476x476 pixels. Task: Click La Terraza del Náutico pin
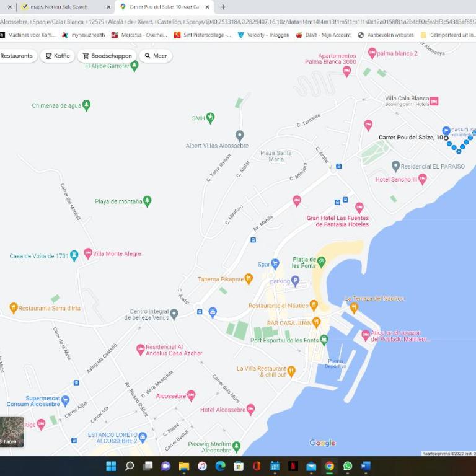click(x=354, y=308)
